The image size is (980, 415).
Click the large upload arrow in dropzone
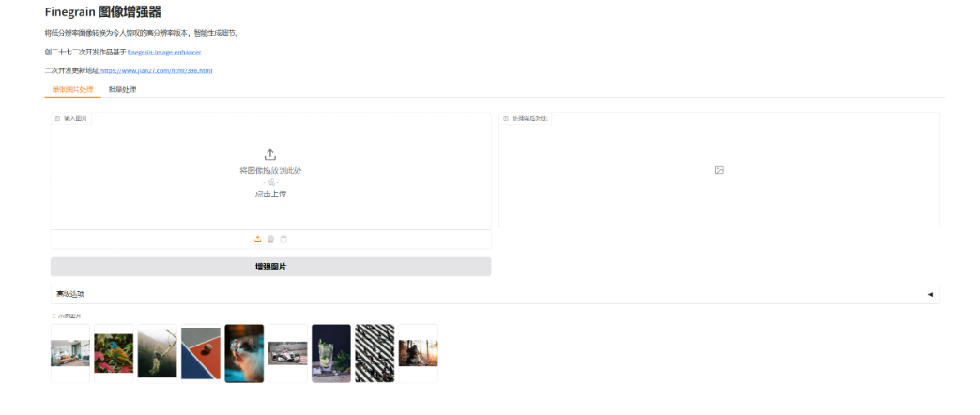[x=270, y=154]
